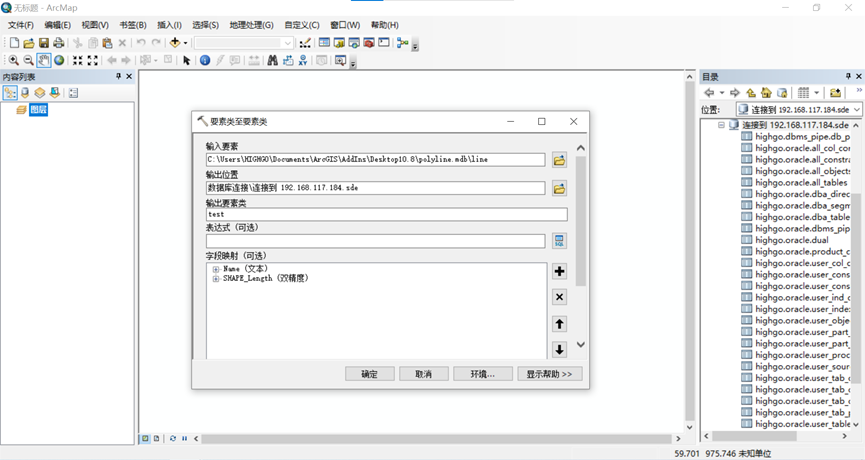865x460 pixels.
Task: Click the 输出要素类 input containing test
Action: 387,215
